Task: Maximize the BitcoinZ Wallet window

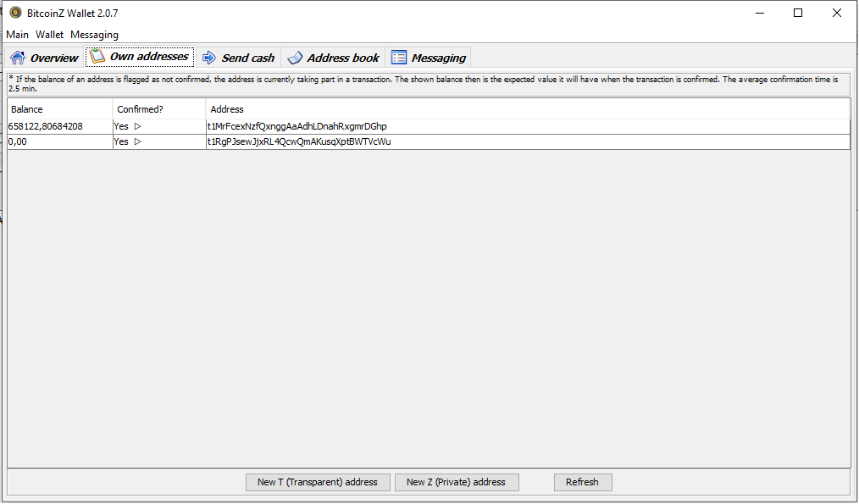Action: coord(798,13)
